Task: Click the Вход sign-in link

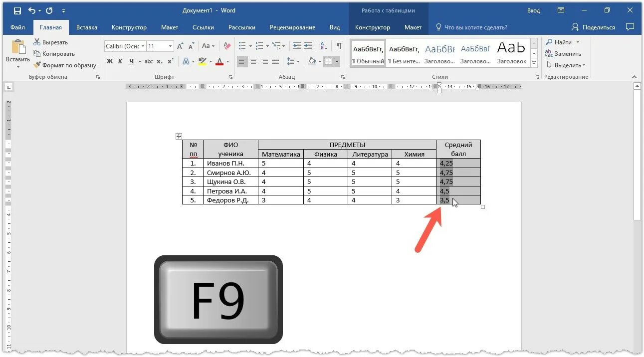Action: pos(533,10)
